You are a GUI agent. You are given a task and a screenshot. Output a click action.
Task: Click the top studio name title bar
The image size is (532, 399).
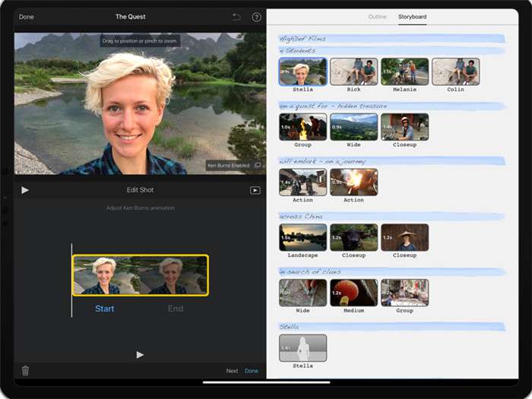coord(392,39)
